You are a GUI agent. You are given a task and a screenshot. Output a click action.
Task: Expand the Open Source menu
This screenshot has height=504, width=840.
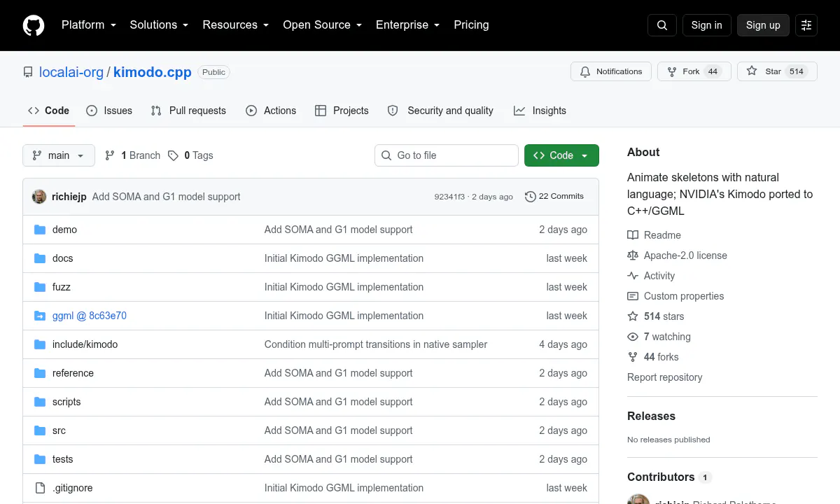[x=323, y=25]
